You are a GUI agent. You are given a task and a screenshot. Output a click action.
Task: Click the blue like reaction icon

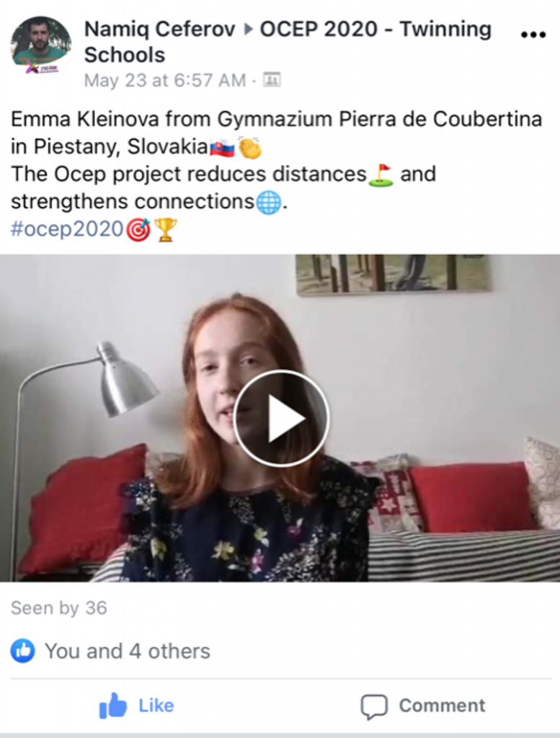coord(22,651)
